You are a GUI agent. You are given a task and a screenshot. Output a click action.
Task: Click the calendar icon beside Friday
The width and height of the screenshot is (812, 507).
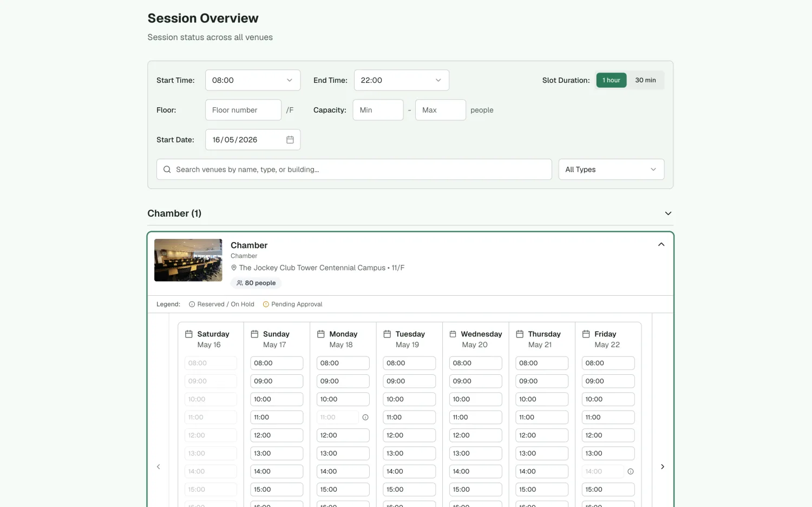pos(586,334)
